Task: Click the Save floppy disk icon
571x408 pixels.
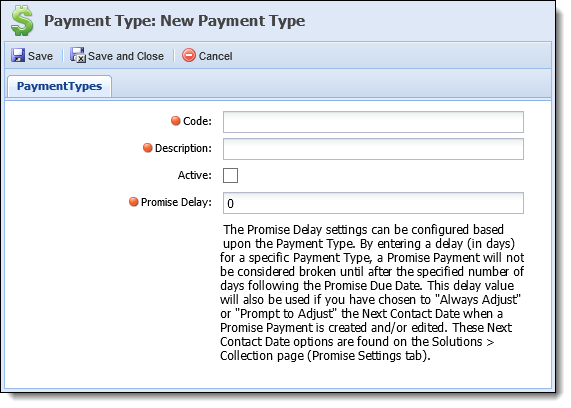Action: [18, 56]
